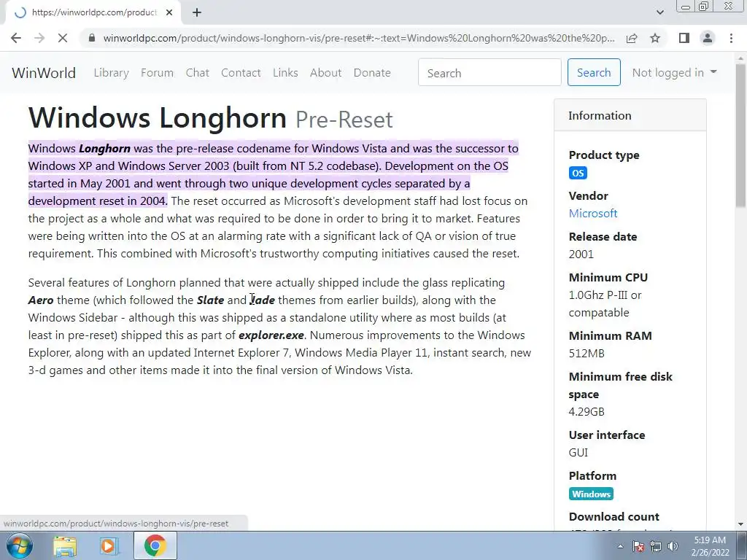This screenshot has height=560, width=747.
Task: Click the scrollbar up arrow
Action: coord(740,58)
